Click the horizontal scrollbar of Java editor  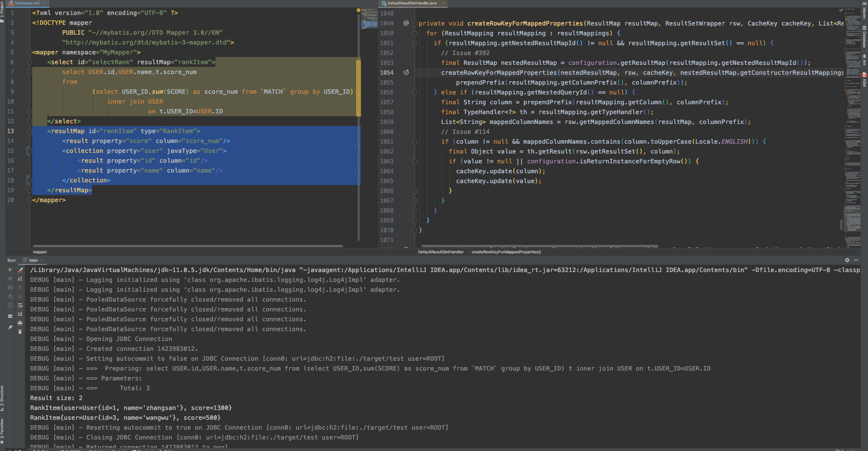[x=539, y=246]
